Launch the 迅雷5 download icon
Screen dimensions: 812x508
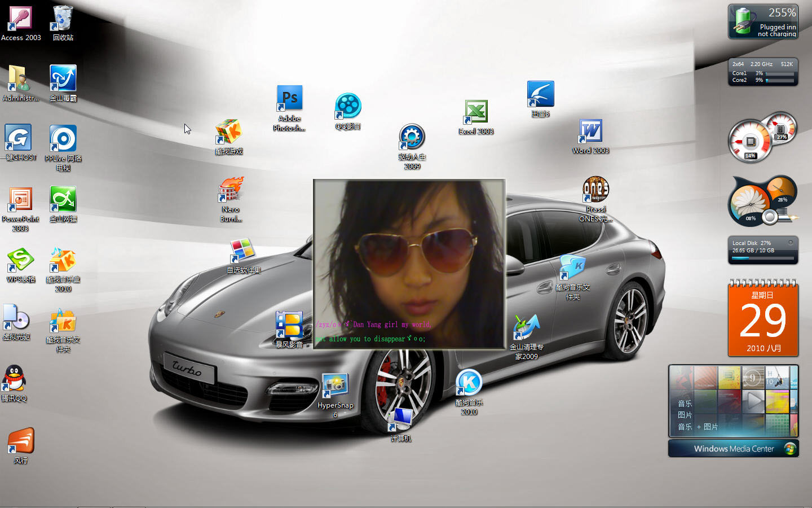(540, 99)
